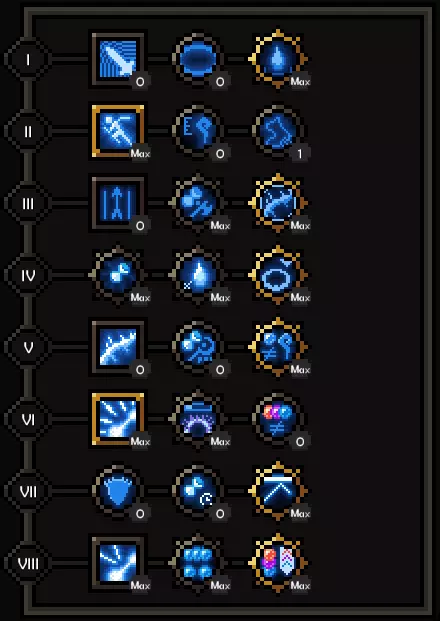Select the gold bow node in tier III
Screen dimensions: 440x621
278,203
